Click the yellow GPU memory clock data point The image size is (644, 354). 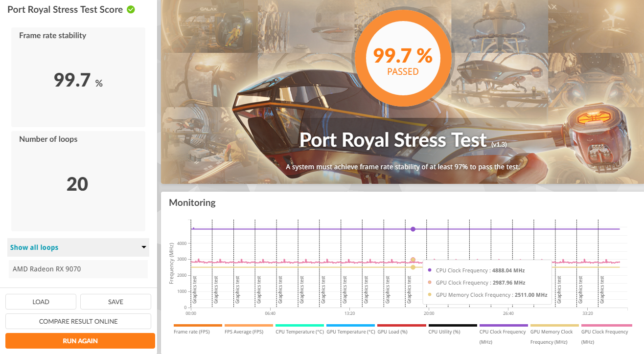[x=413, y=267]
